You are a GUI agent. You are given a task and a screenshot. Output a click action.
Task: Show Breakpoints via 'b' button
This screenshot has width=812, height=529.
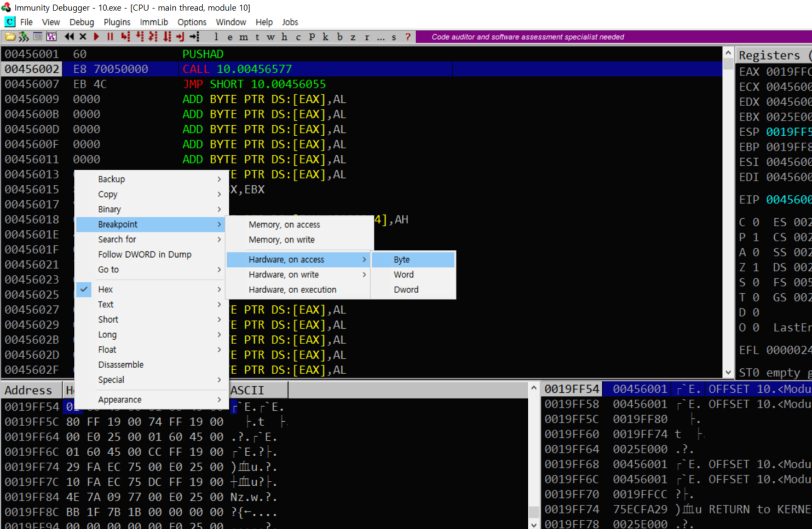(x=339, y=37)
